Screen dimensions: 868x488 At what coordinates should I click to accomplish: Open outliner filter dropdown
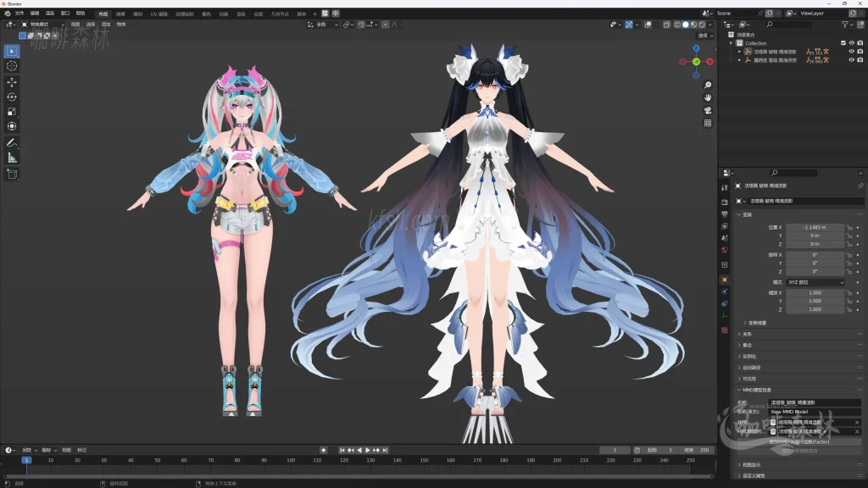pyautogui.click(x=847, y=25)
